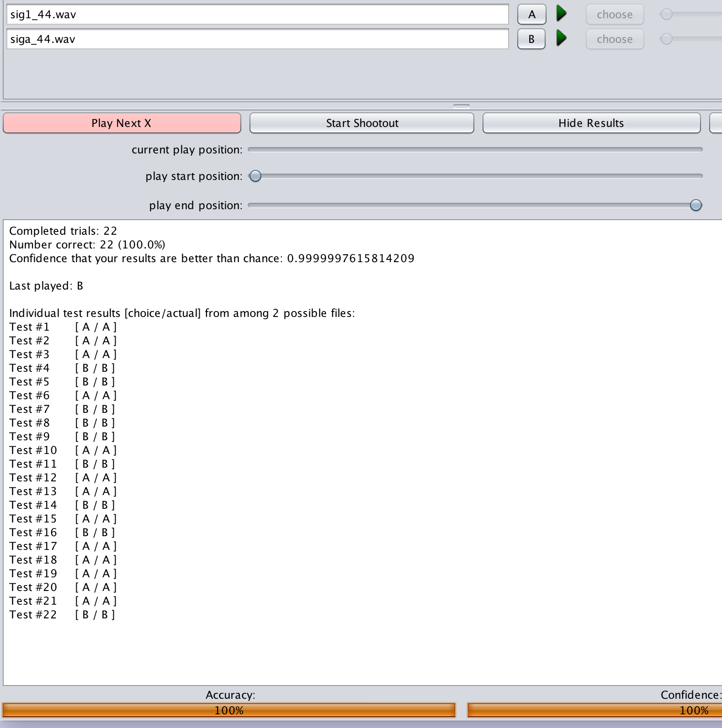Screen dimensions: 722x728
Task: Click the 'play end position:' label
Action: (x=196, y=205)
